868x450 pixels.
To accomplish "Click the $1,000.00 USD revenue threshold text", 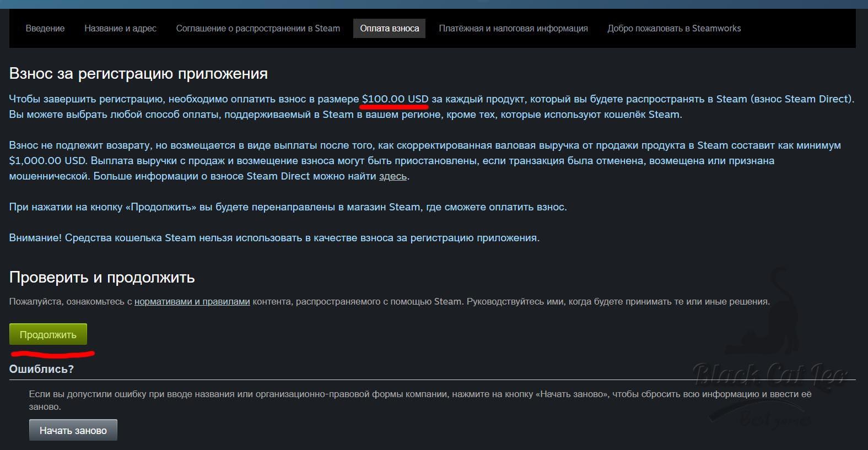I will 47,161.
